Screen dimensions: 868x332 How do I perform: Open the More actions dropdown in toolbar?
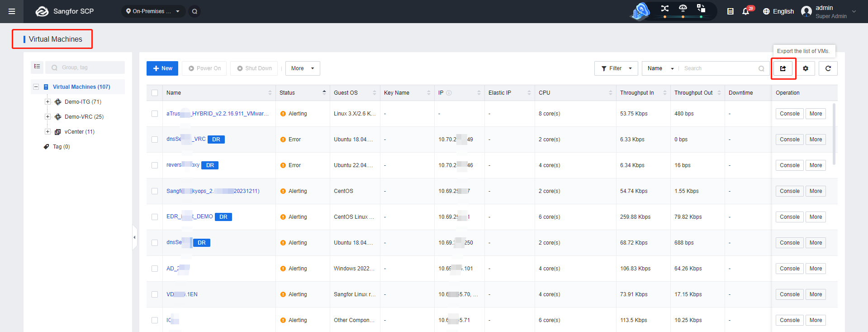point(303,68)
